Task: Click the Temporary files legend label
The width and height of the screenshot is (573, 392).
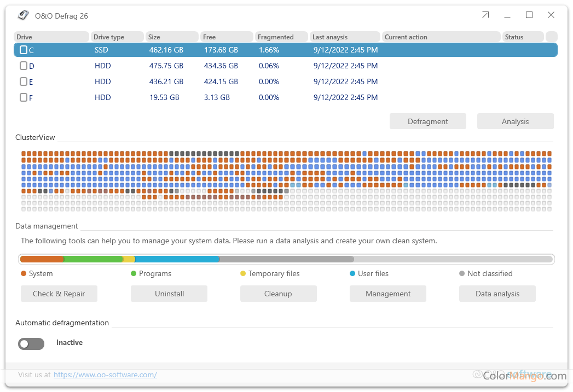Action: point(274,273)
